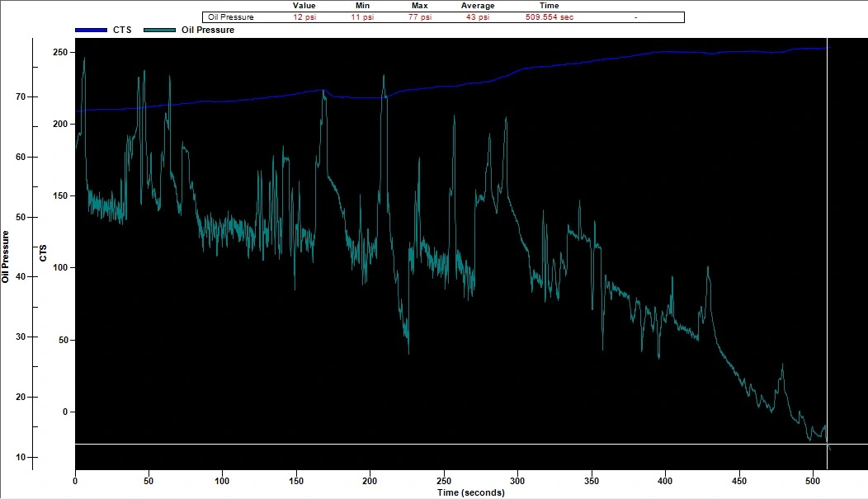868x499 pixels.
Task: Select the Oil Pressure legend label
Action: (x=208, y=30)
